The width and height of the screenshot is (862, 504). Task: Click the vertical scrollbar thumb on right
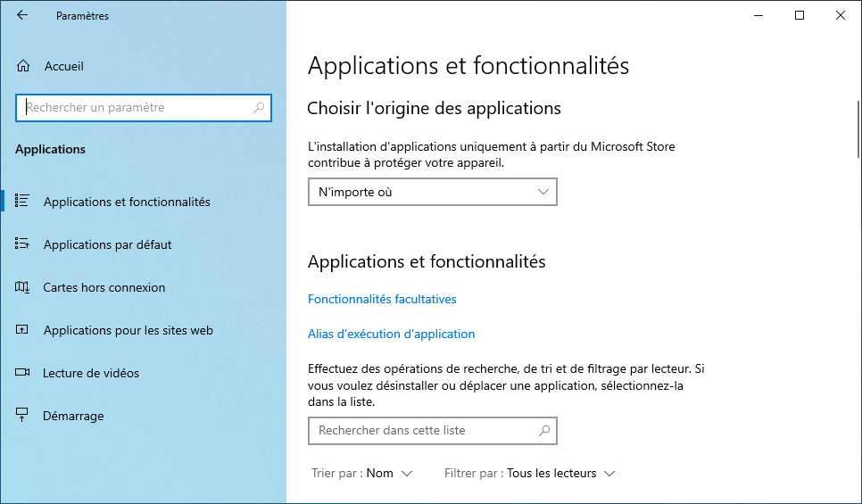858,129
